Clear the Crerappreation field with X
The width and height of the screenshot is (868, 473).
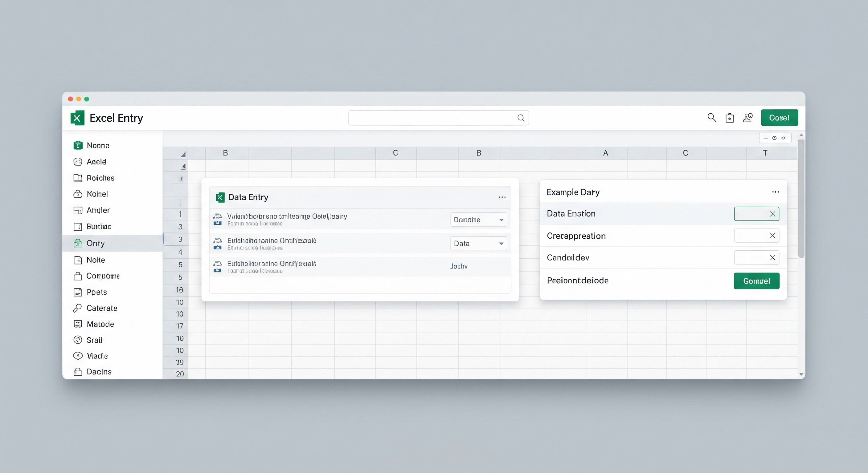coord(772,236)
